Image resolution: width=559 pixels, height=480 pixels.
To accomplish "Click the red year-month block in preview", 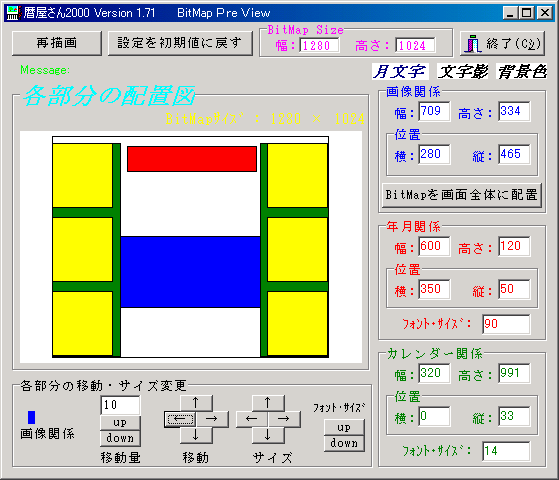I will point(192,159).
